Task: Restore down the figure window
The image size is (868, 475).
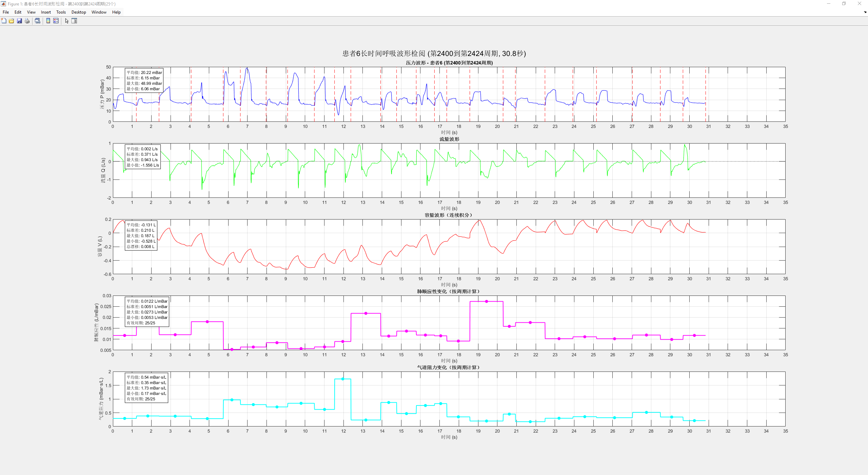Action: click(x=844, y=4)
